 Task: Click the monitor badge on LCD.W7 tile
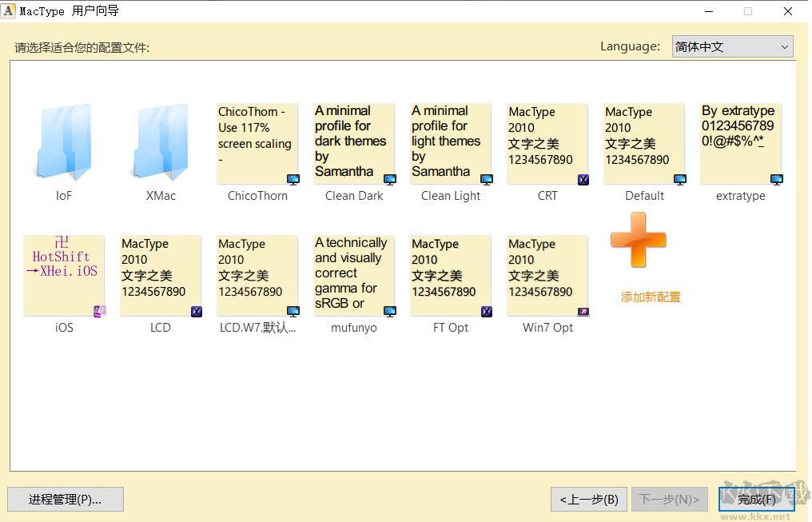coord(293,311)
